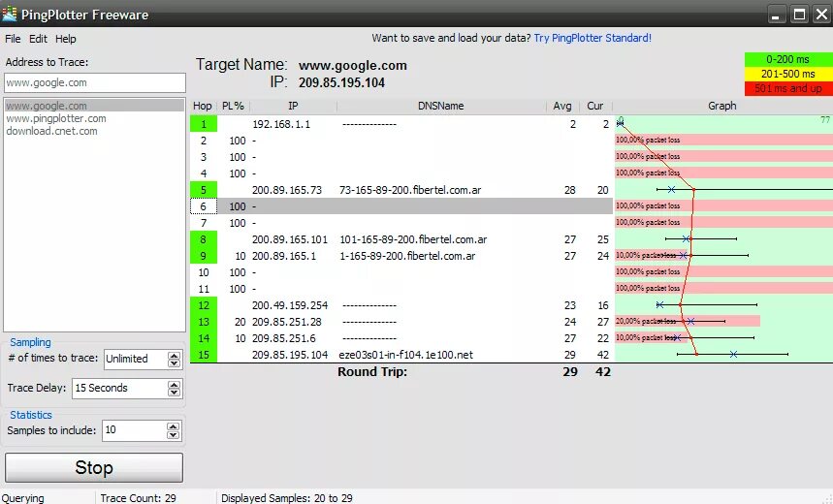Click IP address 200.89.165.101
Screen dimensions: 833x504
pos(290,239)
